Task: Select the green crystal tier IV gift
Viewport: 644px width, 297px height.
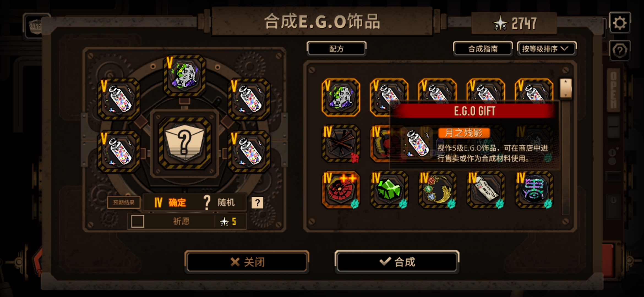Action: coord(389,190)
